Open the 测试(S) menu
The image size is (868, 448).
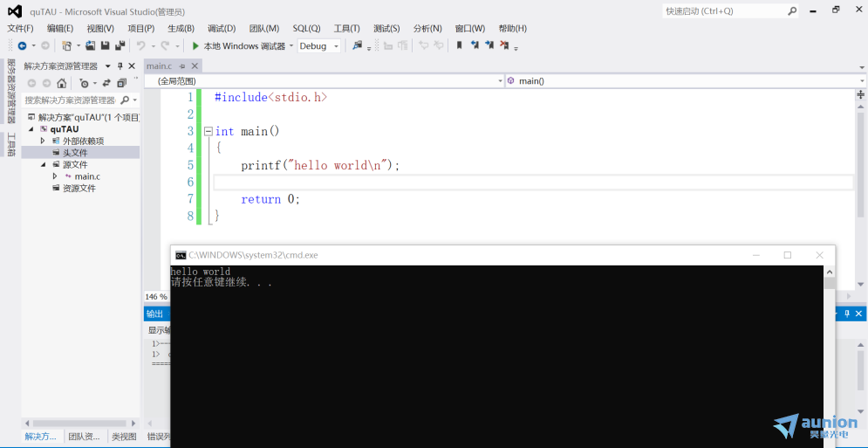point(386,28)
